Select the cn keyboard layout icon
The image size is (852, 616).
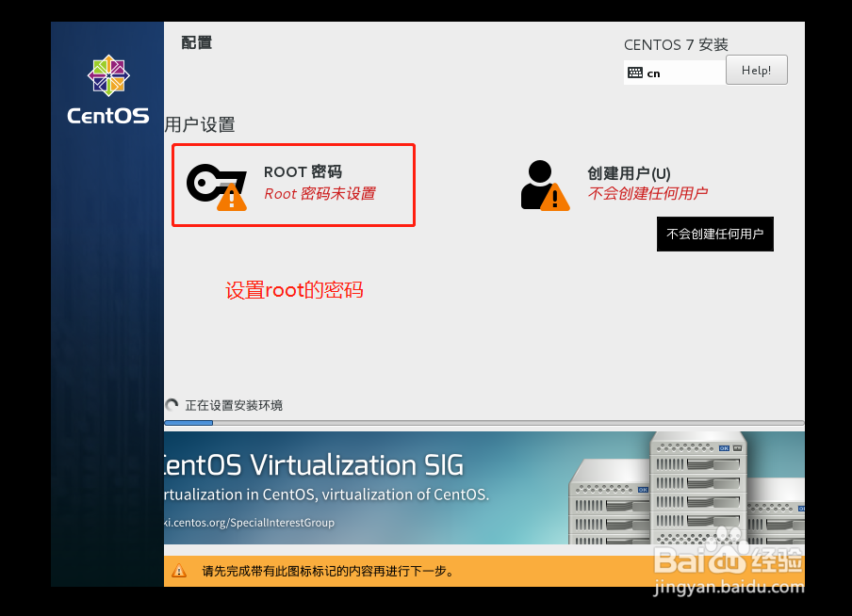pyautogui.click(x=634, y=73)
